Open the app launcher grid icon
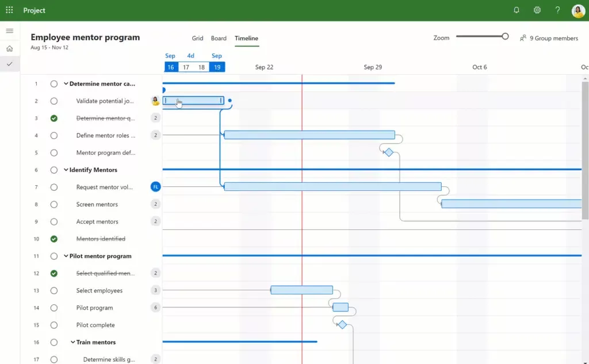The image size is (589, 364). click(x=9, y=10)
